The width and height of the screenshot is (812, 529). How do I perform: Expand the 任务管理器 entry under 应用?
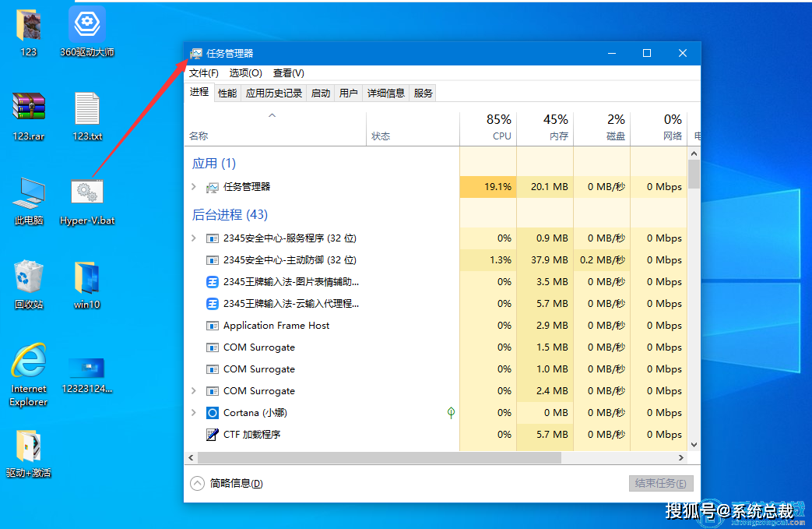194,186
